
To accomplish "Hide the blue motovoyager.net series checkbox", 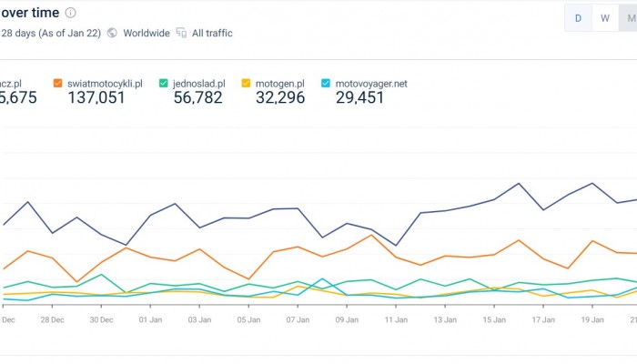I will 327,84.
